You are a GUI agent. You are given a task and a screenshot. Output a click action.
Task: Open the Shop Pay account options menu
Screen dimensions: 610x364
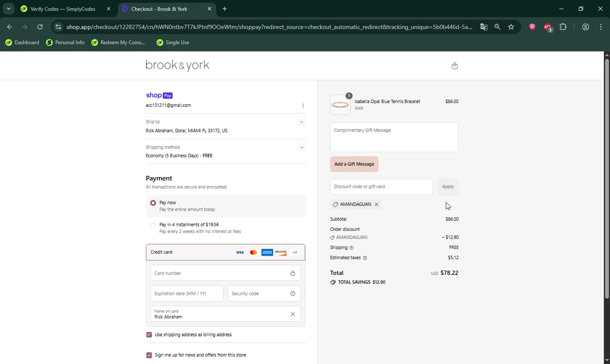click(303, 106)
